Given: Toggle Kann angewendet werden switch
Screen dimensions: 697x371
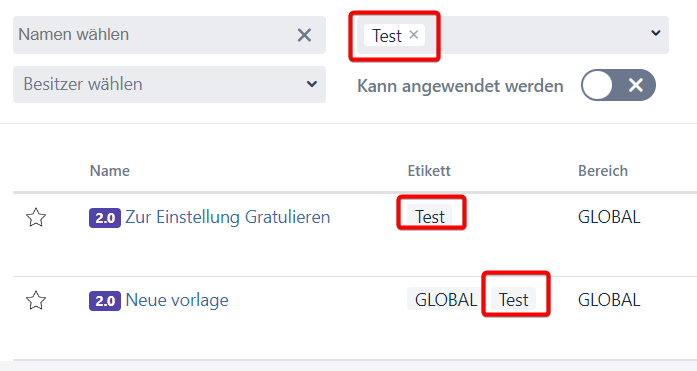Looking at the screenshot, I should click(x=618, y=85).
